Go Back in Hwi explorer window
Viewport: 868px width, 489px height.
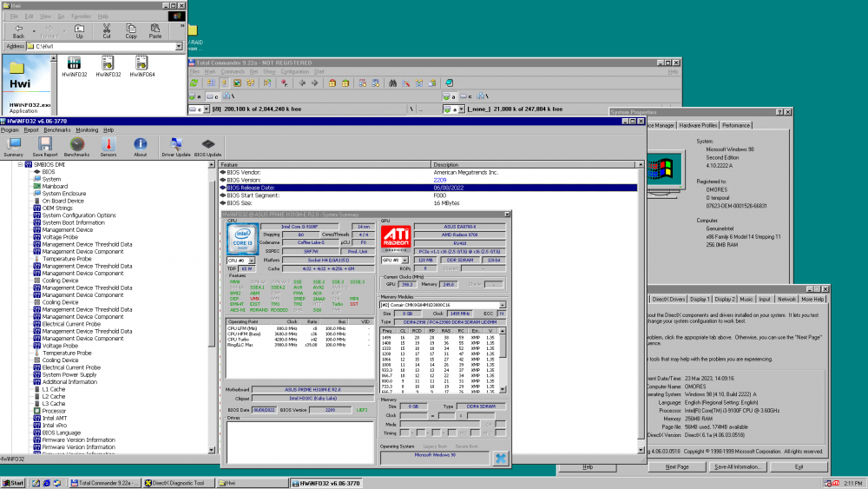tap(18, 31)
